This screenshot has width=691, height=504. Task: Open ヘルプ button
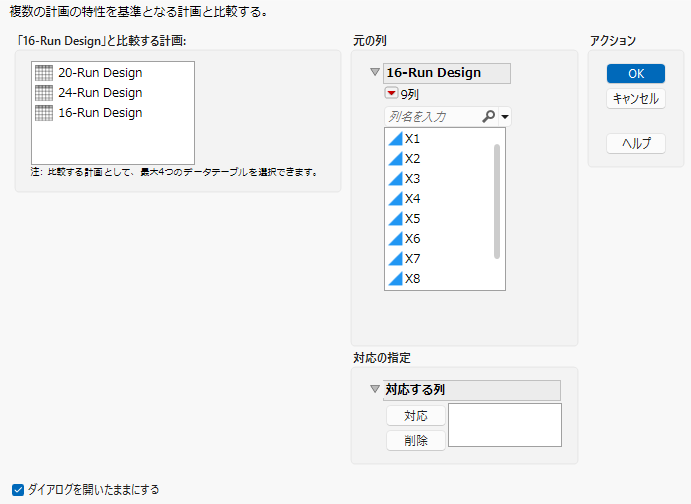pos(635,143)
